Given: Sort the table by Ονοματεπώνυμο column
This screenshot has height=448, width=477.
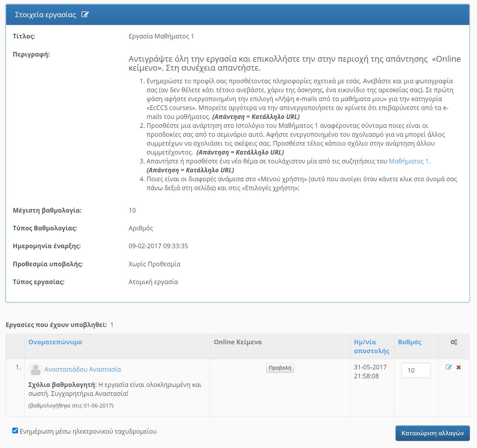Looking at the screenshot, I should (55, 342).
